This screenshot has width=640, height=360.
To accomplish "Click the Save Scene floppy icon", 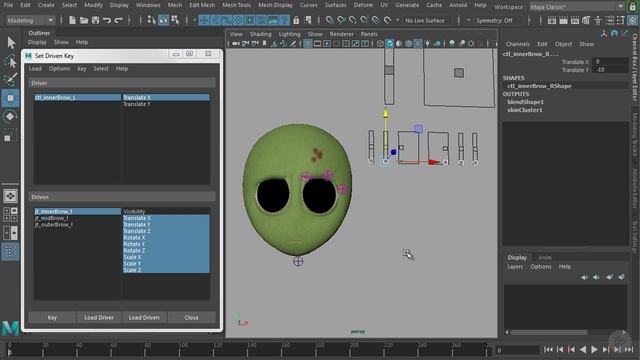I will [x=95, y=20].
